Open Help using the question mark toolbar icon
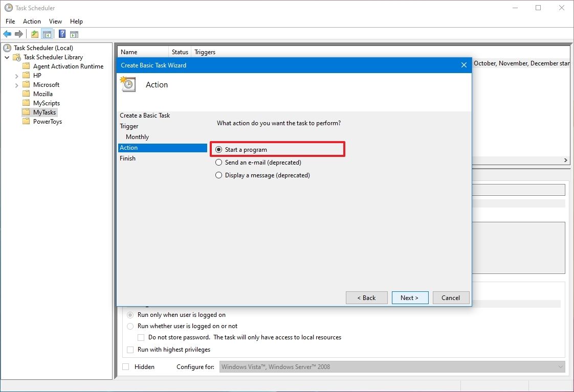 point(61,34)
